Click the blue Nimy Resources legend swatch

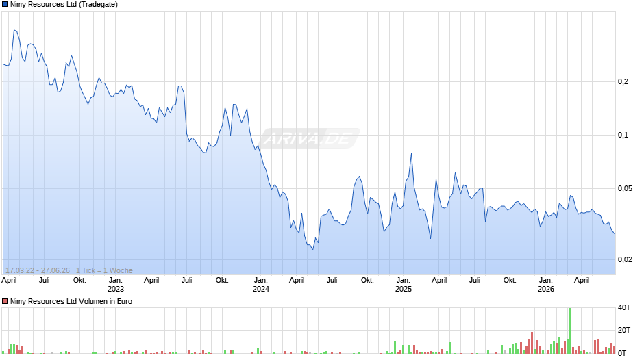click(x=5, y=5)
